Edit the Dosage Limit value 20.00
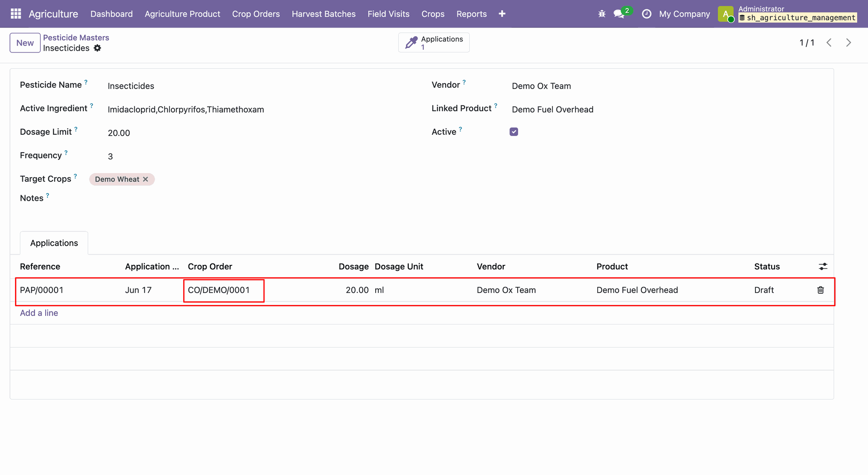This screenshot has width=868, height=475. point(119,133)
